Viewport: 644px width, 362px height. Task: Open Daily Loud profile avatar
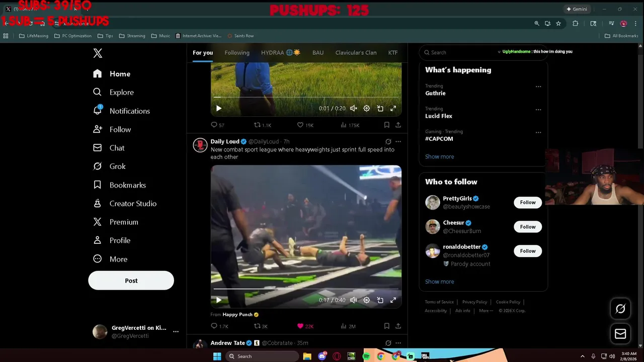[x=200, y=145]
